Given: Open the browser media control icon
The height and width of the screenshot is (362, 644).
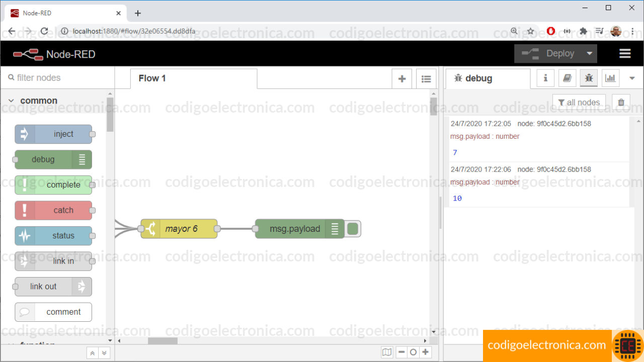Looking at the screenshot, I should tap(599, 31).
